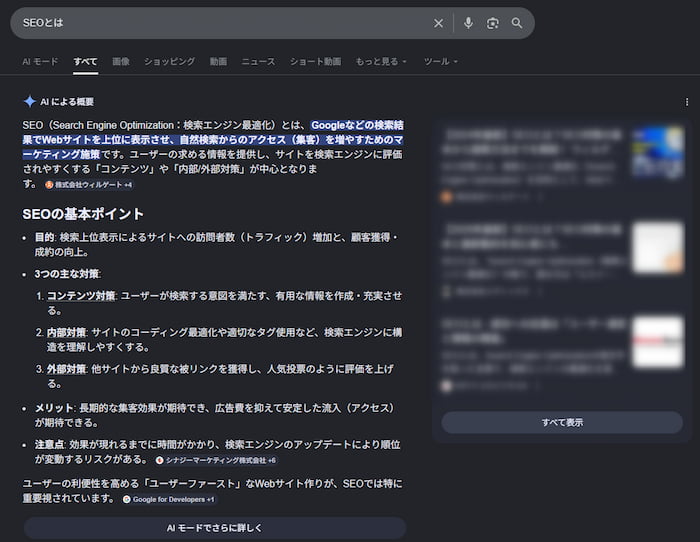Click the AI モードでさらに詳しく button
Image resolution: width=700 pixels, height=542 pixels.
(215, 528)
